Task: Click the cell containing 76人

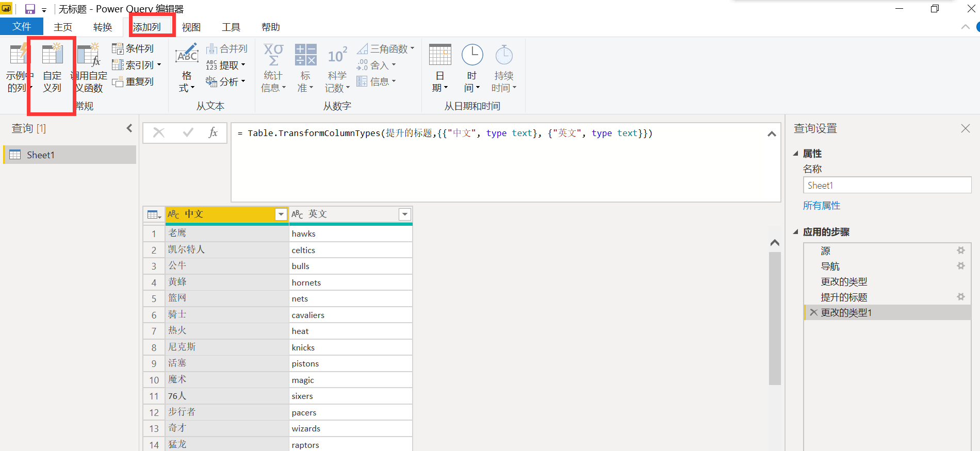Action: (x=227, y=396)
